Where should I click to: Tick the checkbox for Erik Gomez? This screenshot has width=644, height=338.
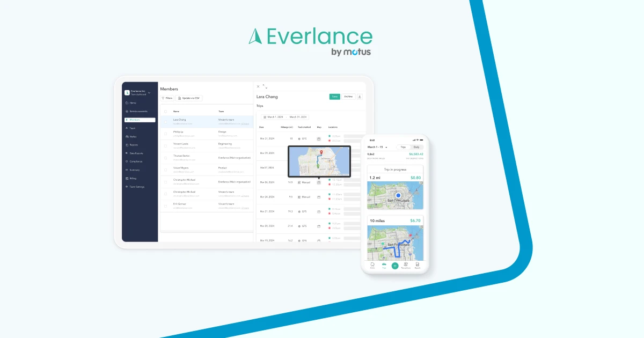coord(165,205)
